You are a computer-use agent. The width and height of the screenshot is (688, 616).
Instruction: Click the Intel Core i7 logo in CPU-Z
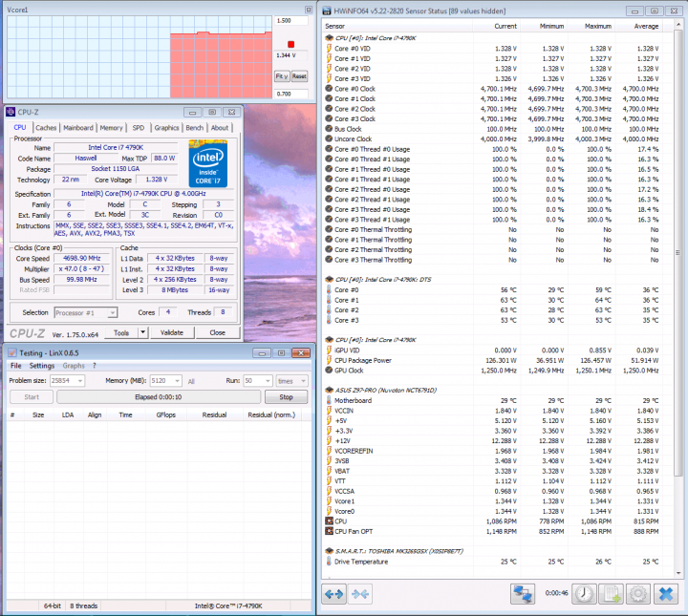click(208, 163)
